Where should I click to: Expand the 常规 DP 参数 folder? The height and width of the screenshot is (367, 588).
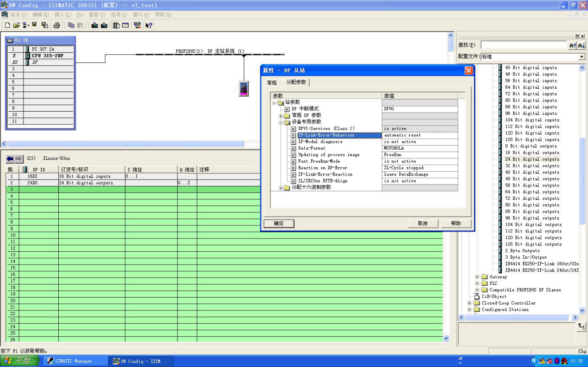click(x=281, y=115)
